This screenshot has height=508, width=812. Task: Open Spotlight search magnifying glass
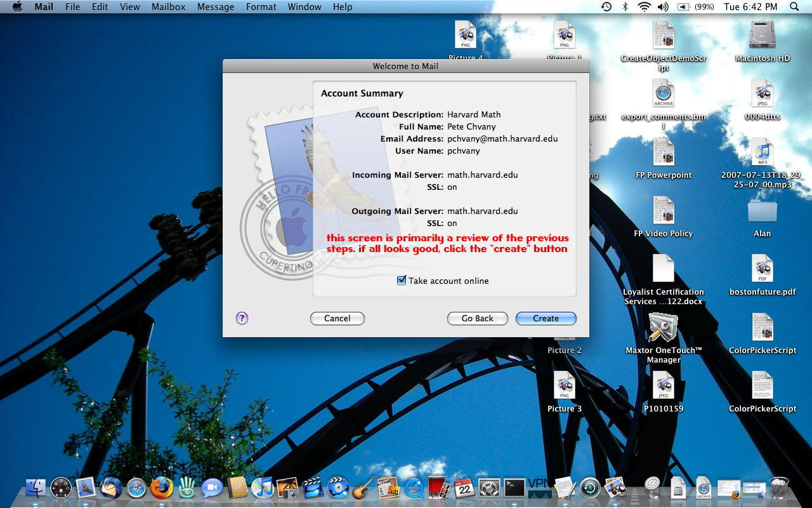[794, 7]
